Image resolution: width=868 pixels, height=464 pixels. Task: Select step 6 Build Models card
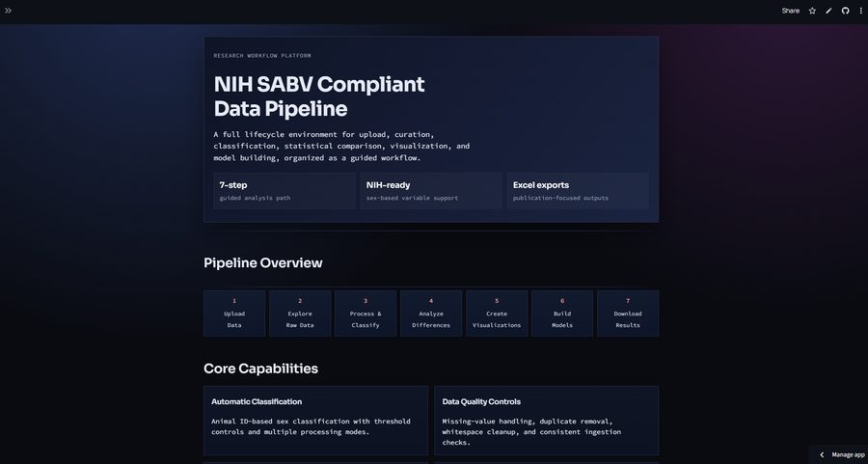click(562, 314)
